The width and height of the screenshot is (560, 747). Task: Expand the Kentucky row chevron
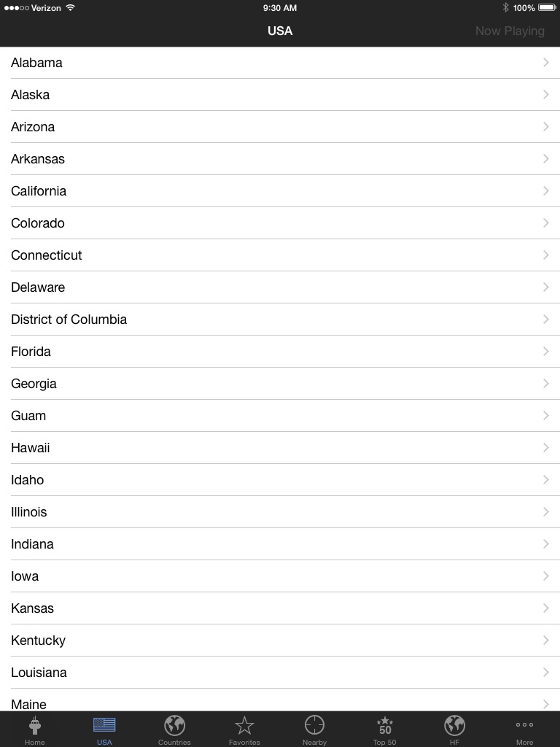(545, 640)
